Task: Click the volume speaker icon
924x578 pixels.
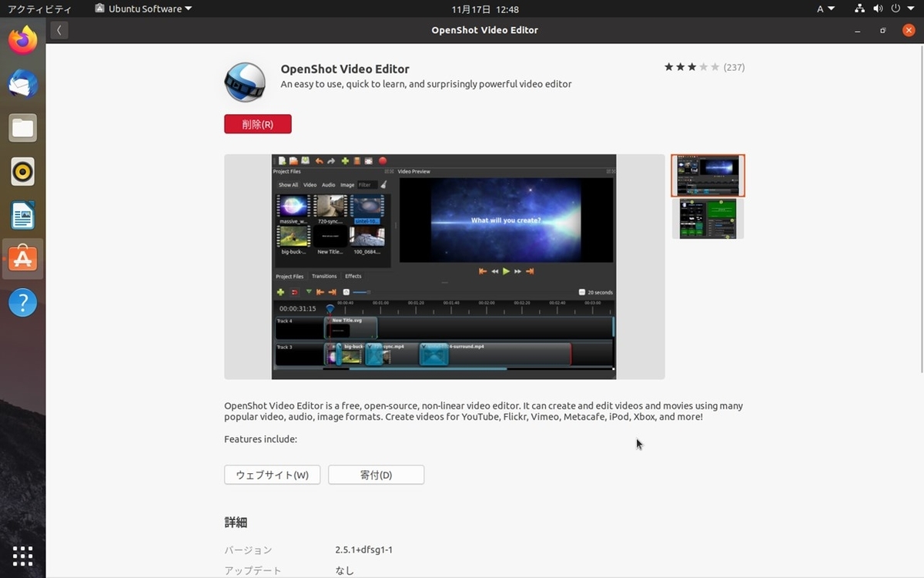Action: tap(878, 9)
